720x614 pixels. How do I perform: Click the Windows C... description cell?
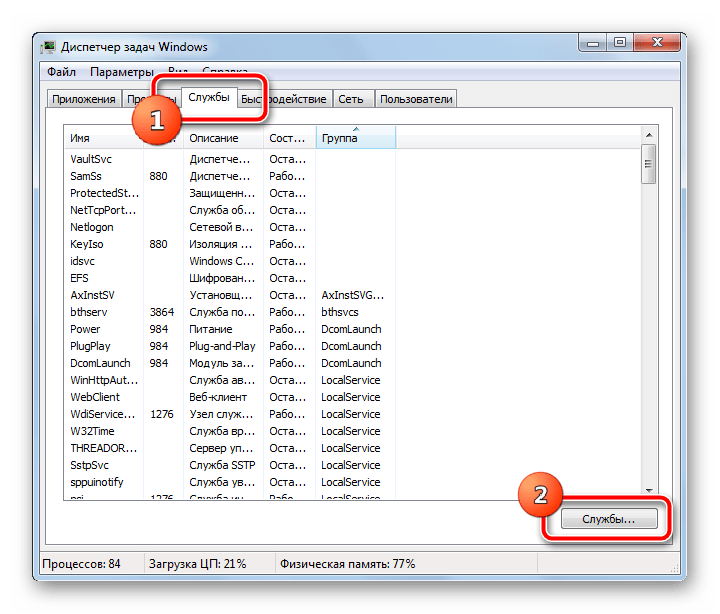221,261
